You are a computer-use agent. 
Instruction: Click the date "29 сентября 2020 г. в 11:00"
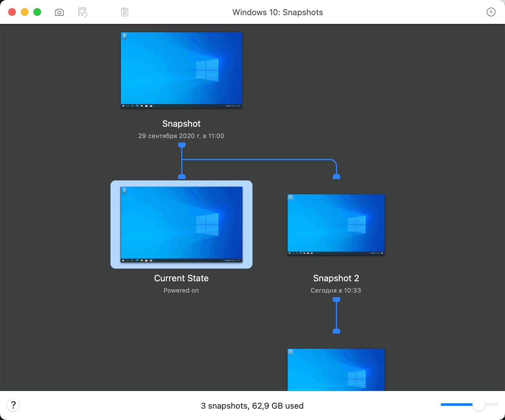tap(181, 136)
